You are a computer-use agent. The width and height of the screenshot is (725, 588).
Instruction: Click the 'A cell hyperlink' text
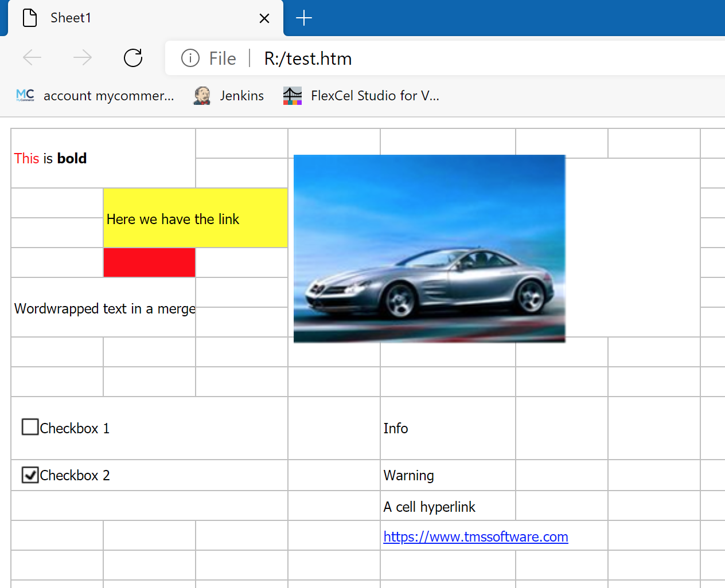pos(429,507)
